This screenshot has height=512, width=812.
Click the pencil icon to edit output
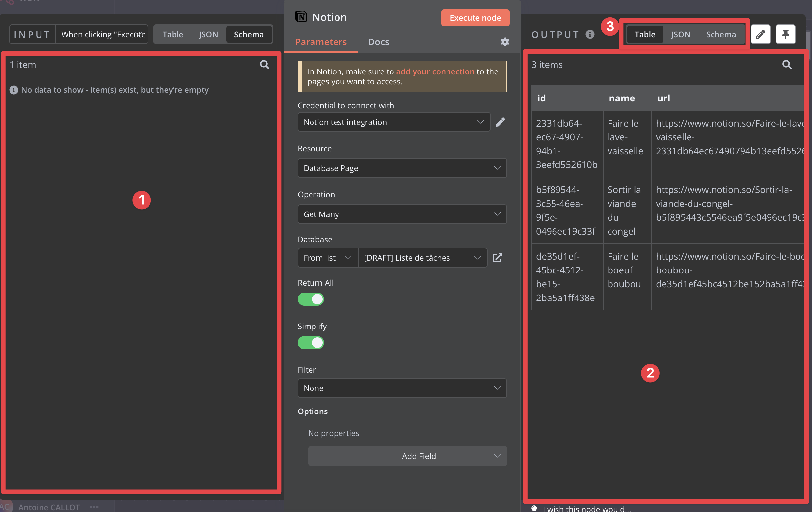[x=760, y=34]
